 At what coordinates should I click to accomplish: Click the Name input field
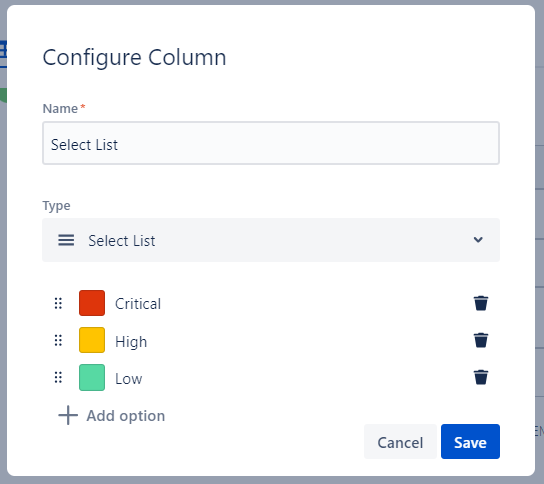click(x=271, y=143)
